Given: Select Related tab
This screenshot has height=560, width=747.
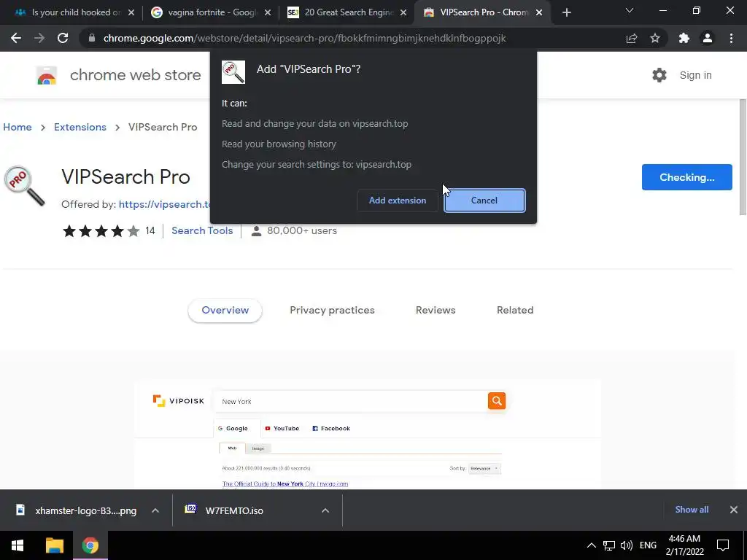Looking at the screenshot, I should (515, 310).
